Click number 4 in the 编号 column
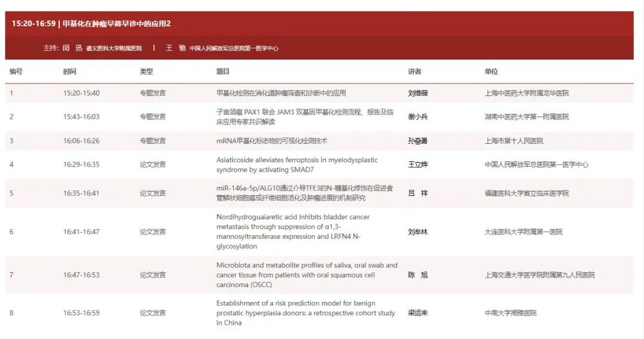Screen dimensions: 644x339 (x=11, y=164)
